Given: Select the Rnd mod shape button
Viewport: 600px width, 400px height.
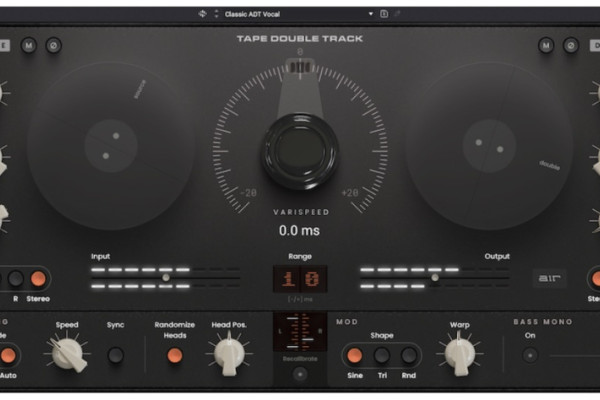Looking at the screenshot, I should 409,355.
